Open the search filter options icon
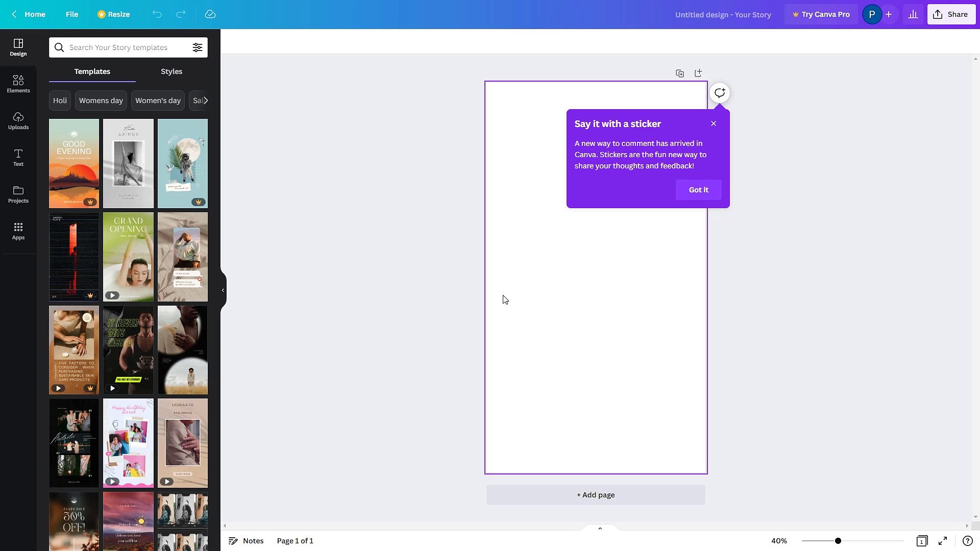 pos(198,47)
